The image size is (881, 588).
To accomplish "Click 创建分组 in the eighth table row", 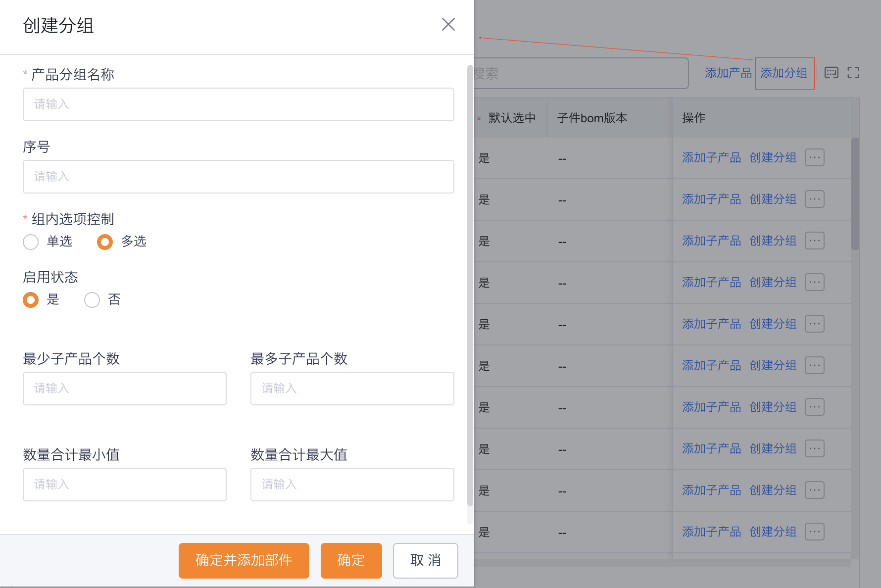I will 773,449.
